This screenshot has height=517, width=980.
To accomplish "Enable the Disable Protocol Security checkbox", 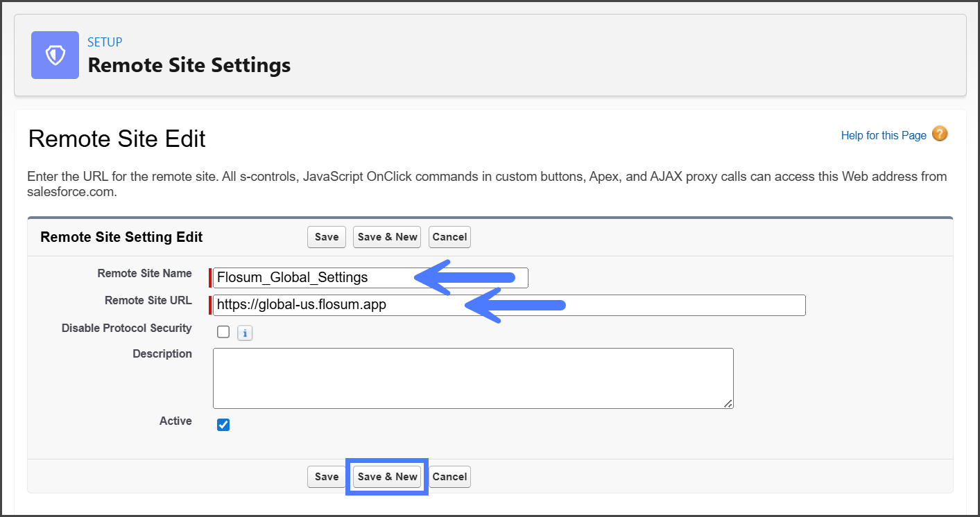I will pos(223,332).
